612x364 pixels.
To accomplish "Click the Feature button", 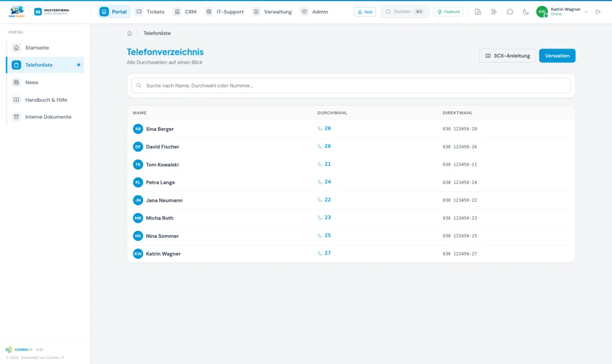I will click(x=448, y=11).
